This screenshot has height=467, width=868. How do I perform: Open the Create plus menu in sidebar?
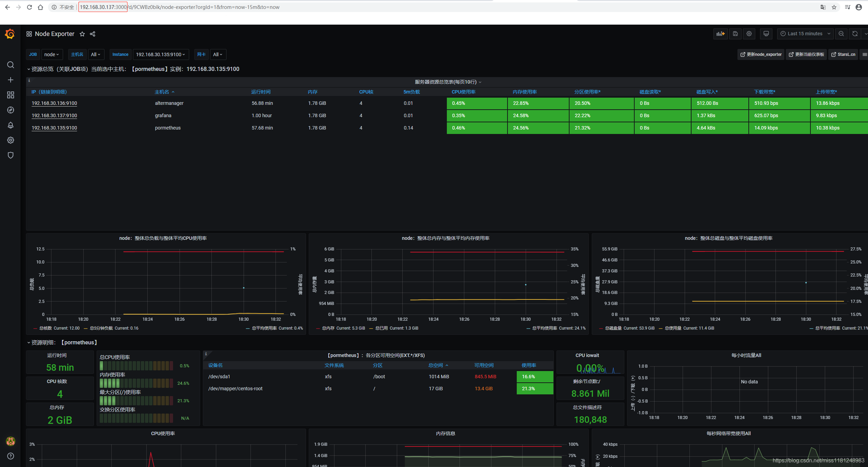tap(11, 80)
